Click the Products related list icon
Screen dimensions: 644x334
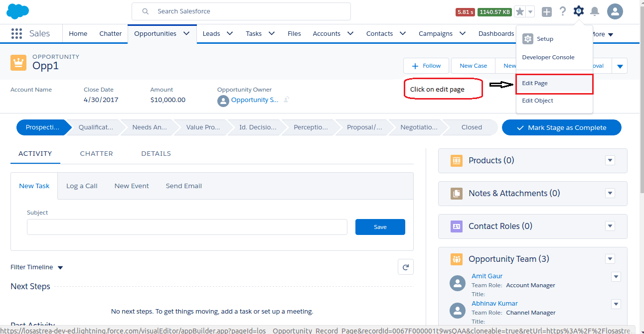[x=457, y=160]
